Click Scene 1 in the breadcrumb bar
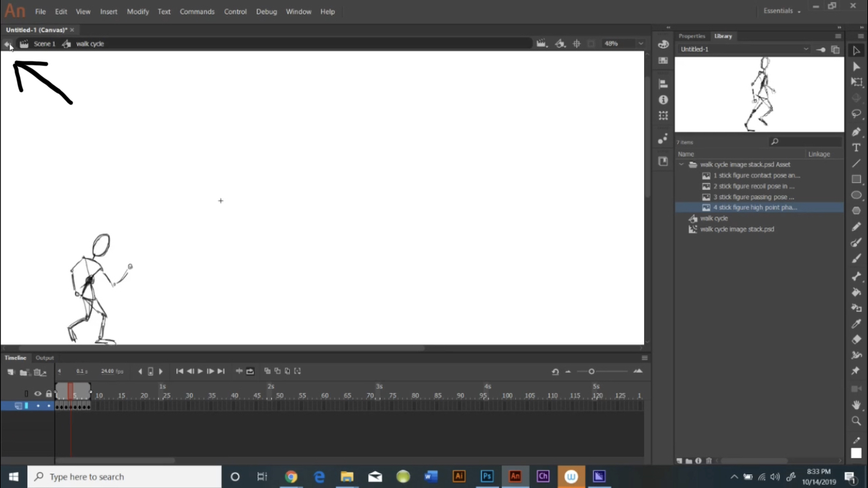 (45, 44)
